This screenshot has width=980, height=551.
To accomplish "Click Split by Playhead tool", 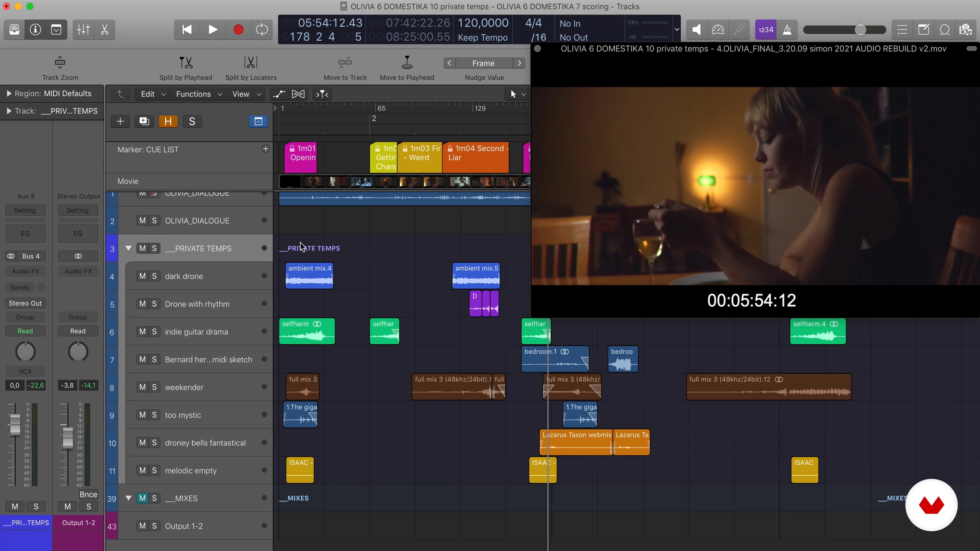I will (x=186, y=63).
